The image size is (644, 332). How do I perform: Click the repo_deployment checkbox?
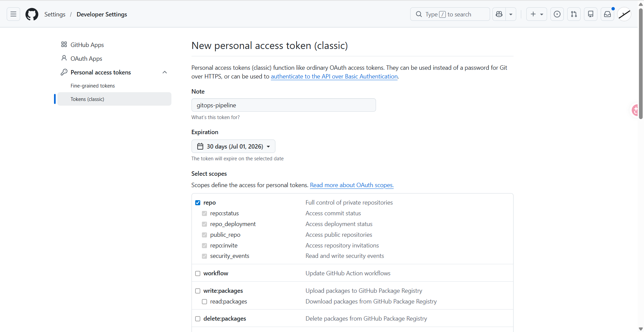[x=204, y=224]
